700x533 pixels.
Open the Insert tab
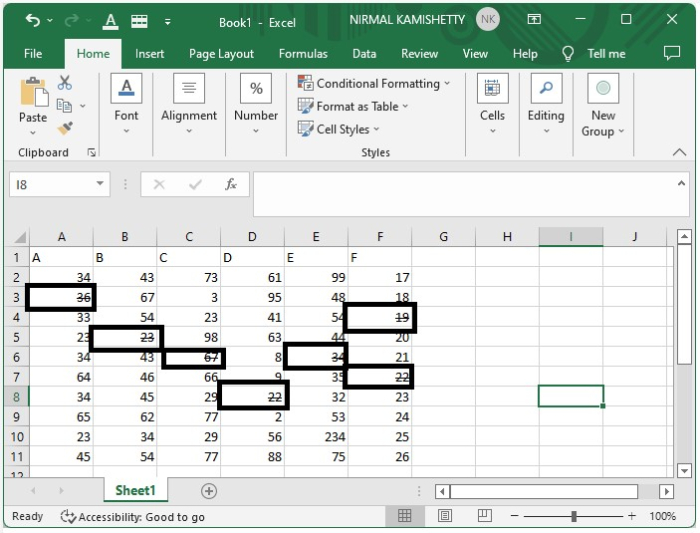coord(150,54)
